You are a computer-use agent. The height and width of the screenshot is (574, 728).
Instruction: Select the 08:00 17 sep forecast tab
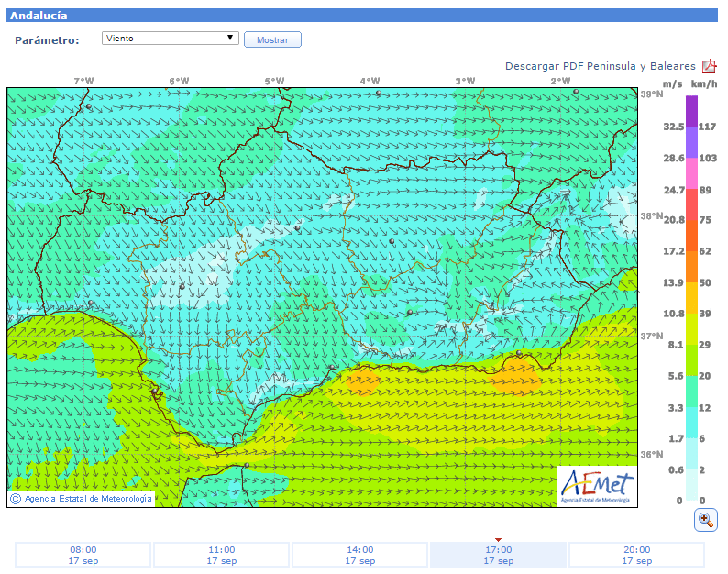click(83, 555)
